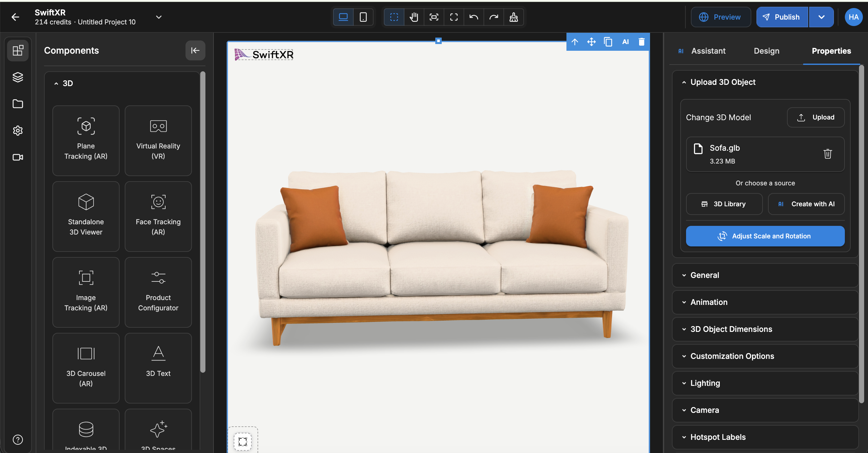This screenshot has height=453, width=868.
Task: Add Face Tracking (AR) component
Action: [158, 216]
